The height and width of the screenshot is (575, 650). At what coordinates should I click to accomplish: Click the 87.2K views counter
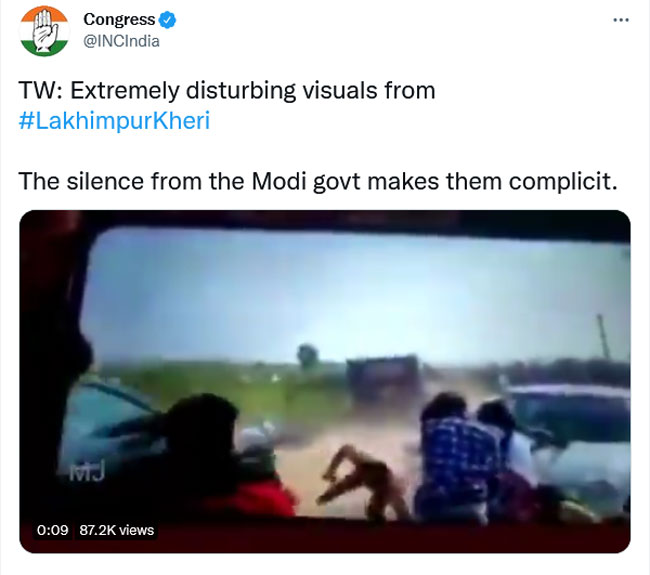coord(117,530)
